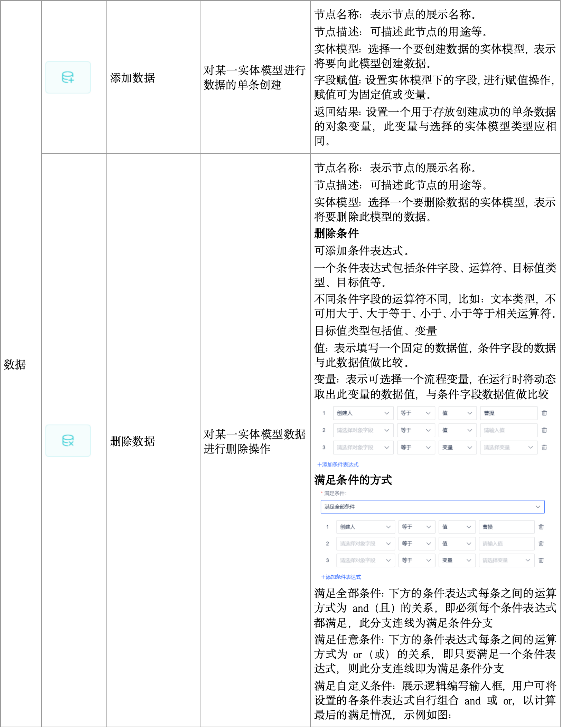Screen dimensions: 562x728
Task: Click +添加条件表达式 above the 满足全部条件 description
Action: [x=341, y=577]
